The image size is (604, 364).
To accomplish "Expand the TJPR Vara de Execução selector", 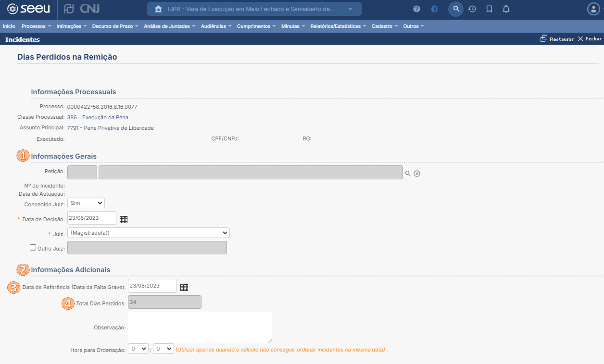I will tap(254, 9).
